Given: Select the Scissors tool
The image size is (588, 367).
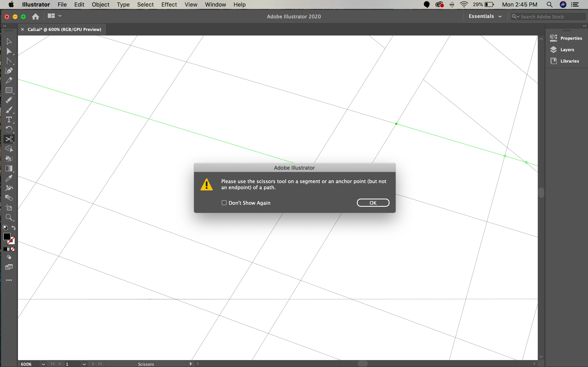Looking at the screenshot, I should pyautogui.click(x=9, y=139).
